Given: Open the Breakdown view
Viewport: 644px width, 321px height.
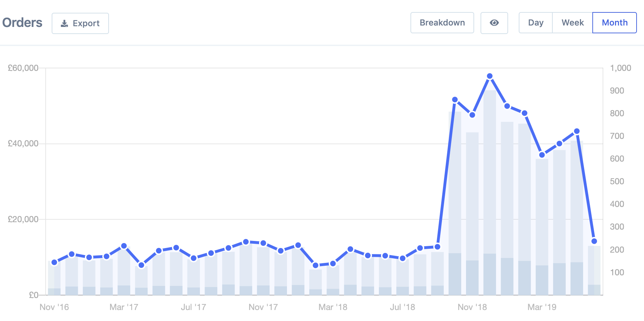Looking at the screenshot, I should 442,23.
